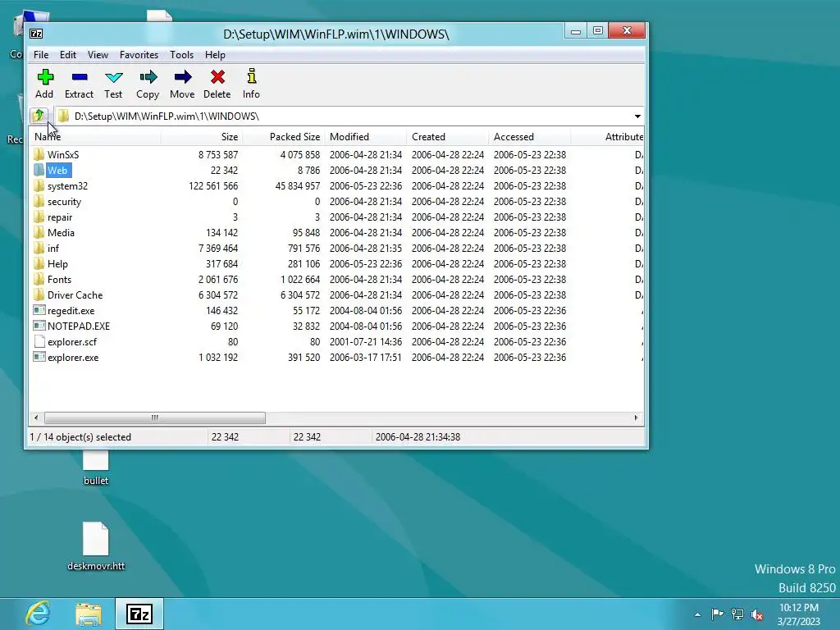Open the Edit menu
This screenshot has height=630, width=840.
67,55
